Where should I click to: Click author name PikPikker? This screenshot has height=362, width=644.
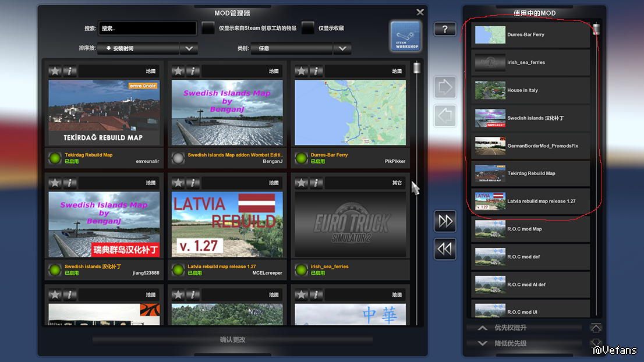(x=395, y=161)
